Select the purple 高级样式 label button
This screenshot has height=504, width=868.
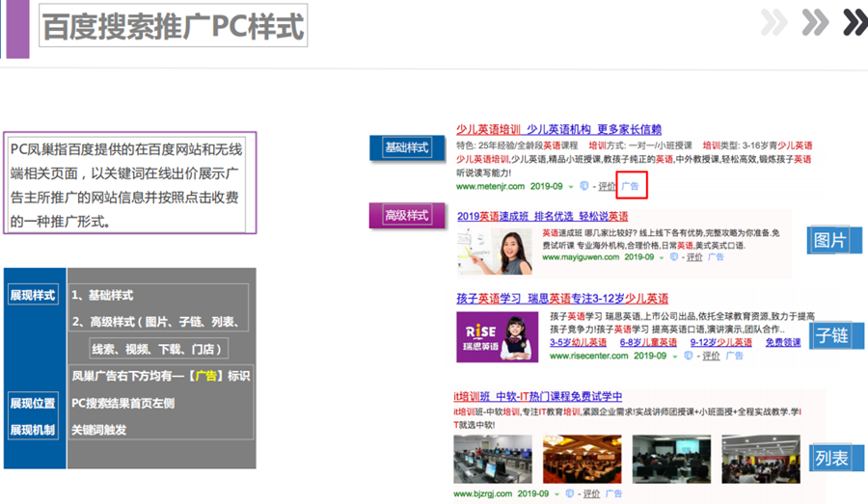pyautogui.click(x=406, y=216)
